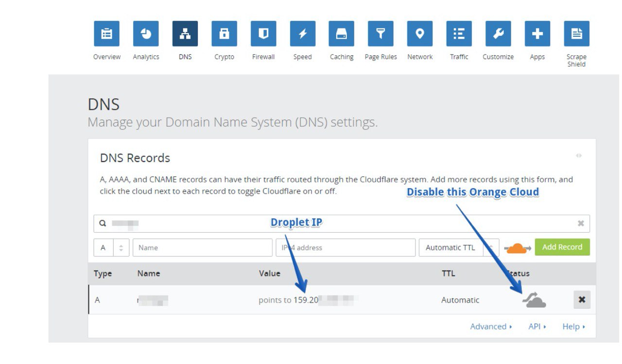Image resolution: width=622 pixels, height=364 pixels.
Task: Click the Customize tab label
Action: coord(498,57)
